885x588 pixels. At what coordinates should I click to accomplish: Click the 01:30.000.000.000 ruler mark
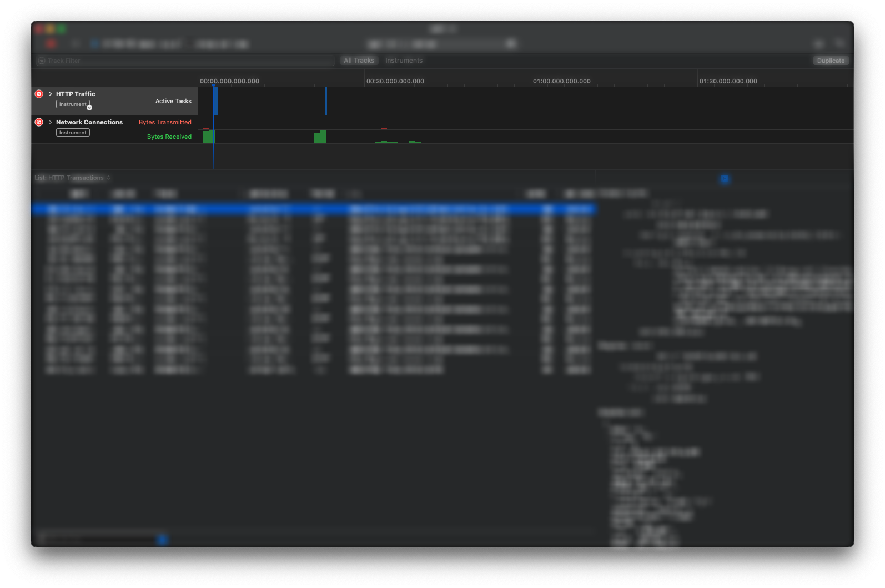[728, 81]
